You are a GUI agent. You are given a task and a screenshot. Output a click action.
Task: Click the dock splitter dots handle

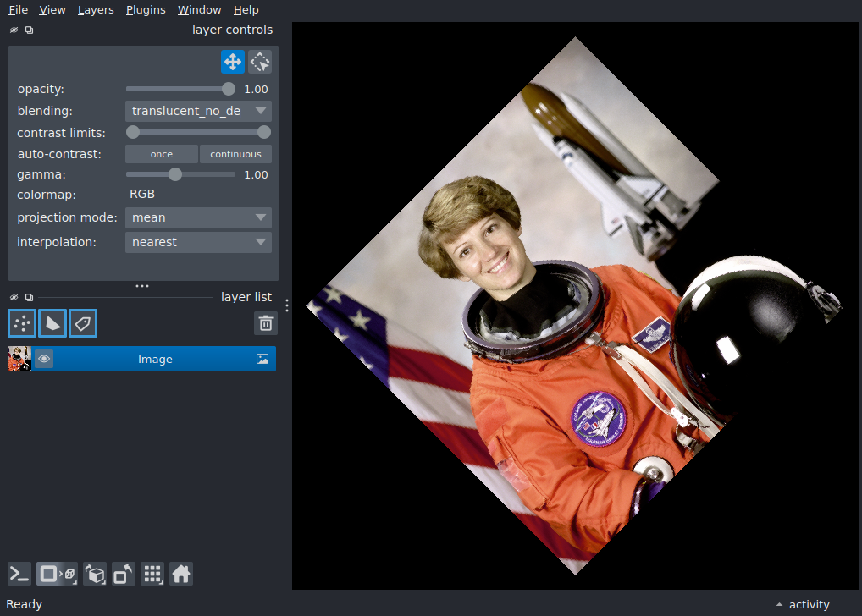click(x=142, y=286)
